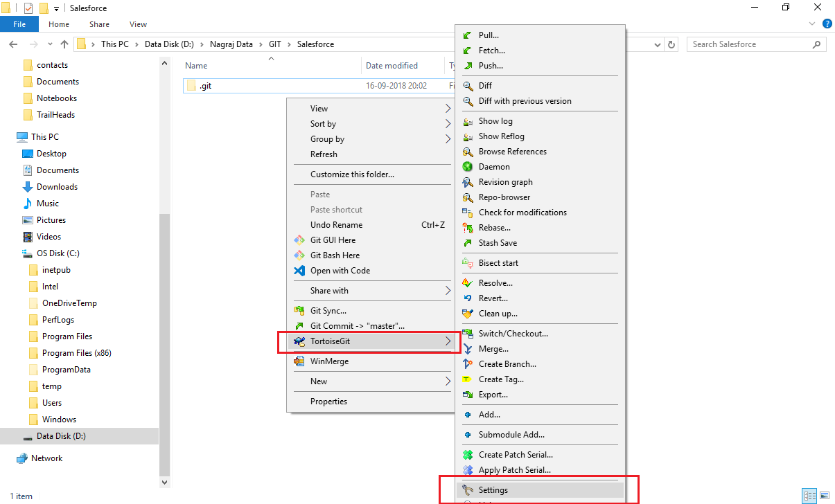The image size is (835, 504).
Task: Click the Push arrow icon
Action: click(x=468, y=66)
